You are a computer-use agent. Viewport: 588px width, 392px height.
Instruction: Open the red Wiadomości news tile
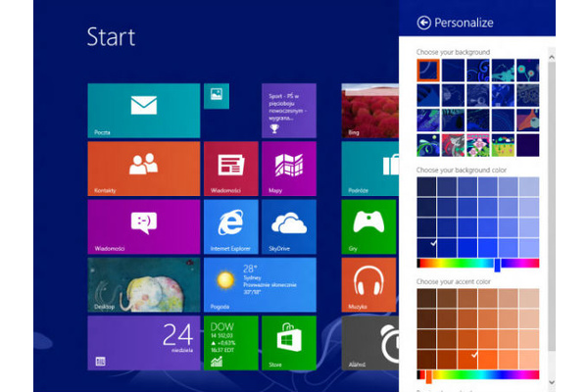pos(231,169)
